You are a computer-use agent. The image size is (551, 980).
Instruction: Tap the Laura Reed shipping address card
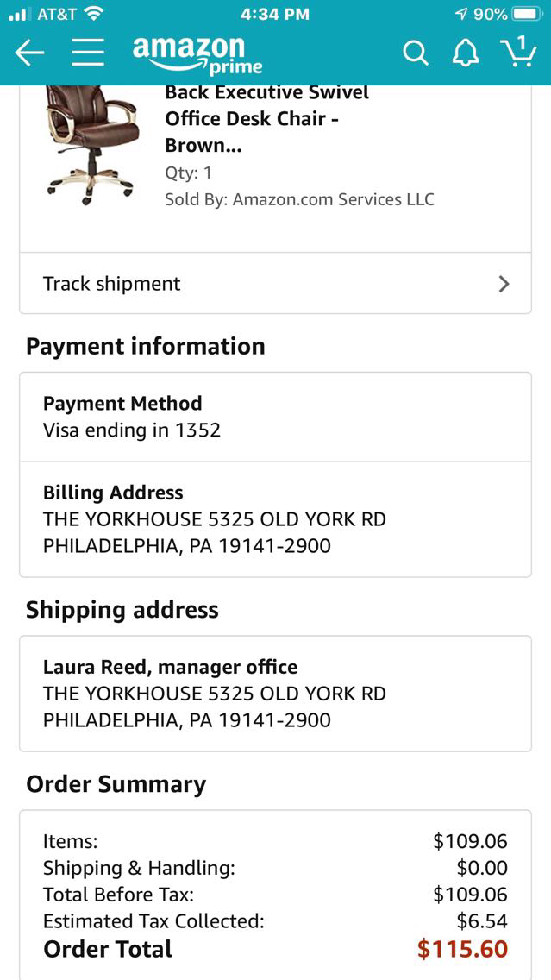[275, 694]
